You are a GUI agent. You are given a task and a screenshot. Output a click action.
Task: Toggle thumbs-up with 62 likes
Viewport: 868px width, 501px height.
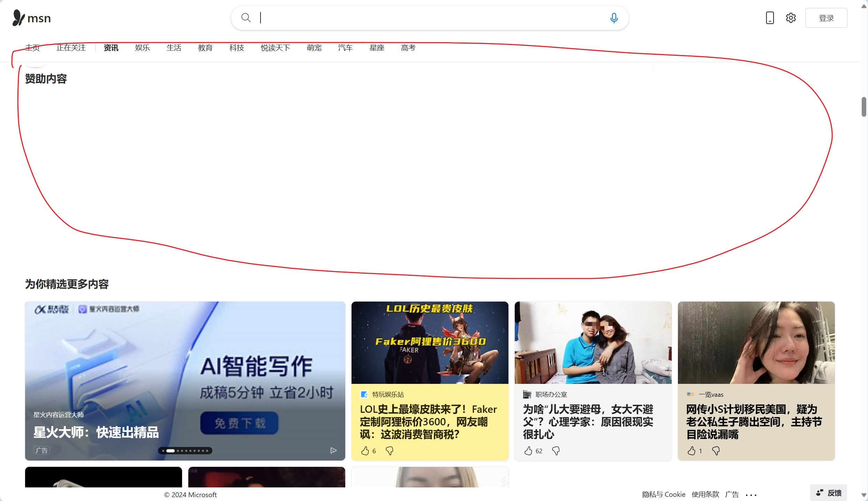528,451
